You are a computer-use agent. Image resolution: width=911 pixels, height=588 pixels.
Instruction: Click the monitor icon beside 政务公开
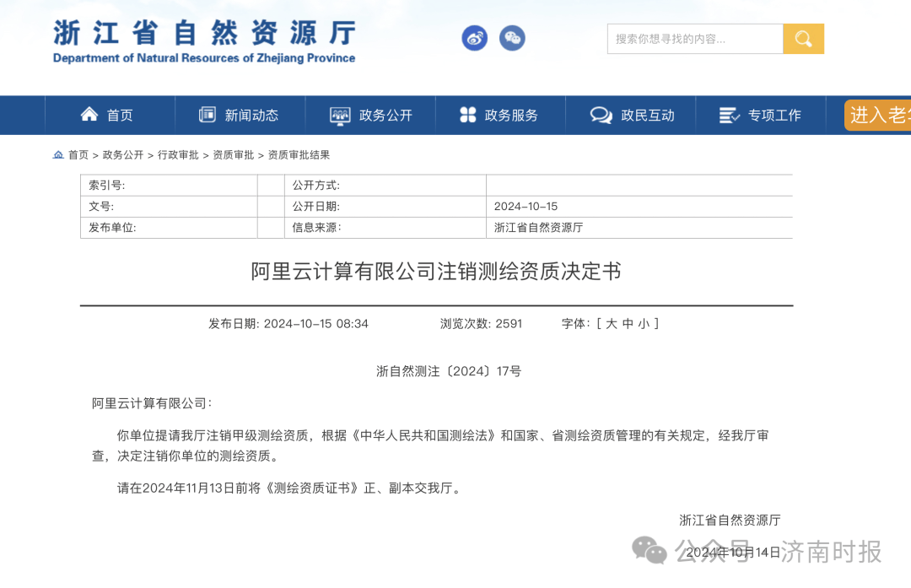[340, 116]
